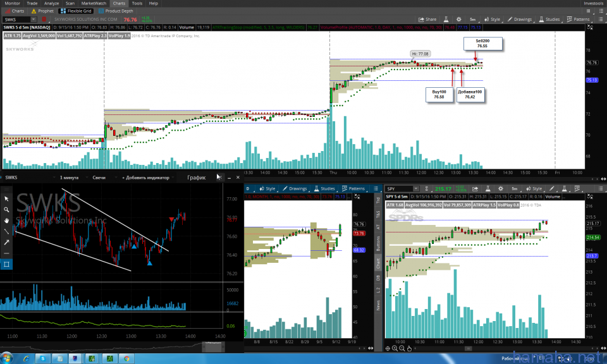Open settings gear in SPY chart toolbar
Image resolution: width=607 pixels, height=364 pixels.
(x=501, y=189)
